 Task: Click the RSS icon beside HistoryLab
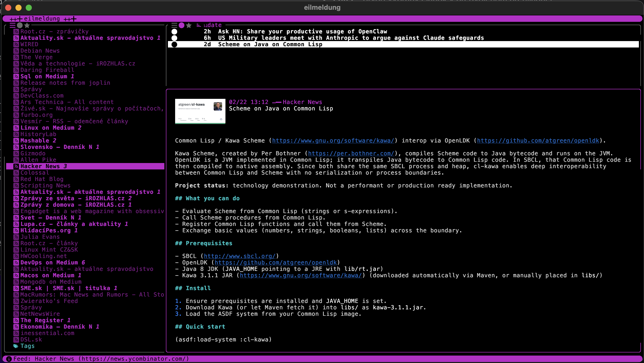[x=16, y=134]
